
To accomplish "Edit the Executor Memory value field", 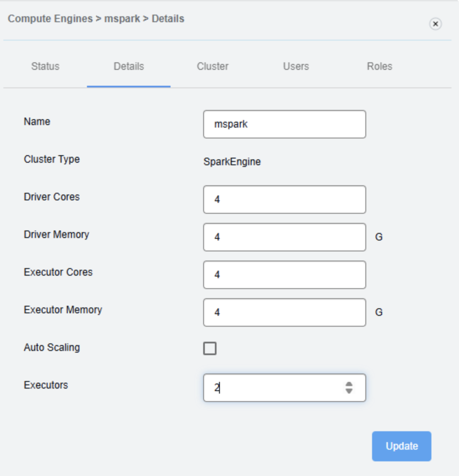I will (284, 312).
